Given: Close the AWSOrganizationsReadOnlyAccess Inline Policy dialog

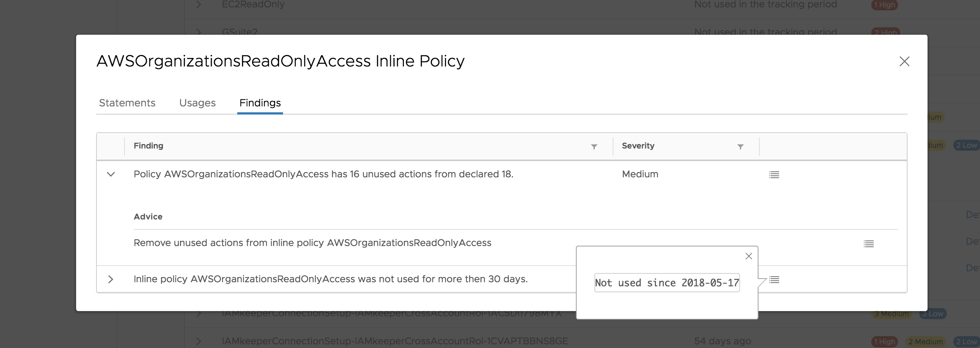Looking at the screenshot, I should 904,61.
